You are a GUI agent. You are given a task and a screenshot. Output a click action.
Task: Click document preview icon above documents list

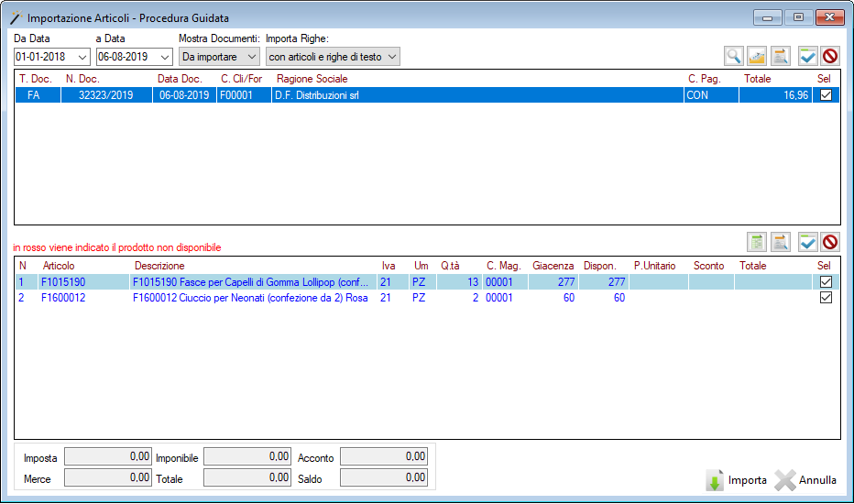click(781, 56)
